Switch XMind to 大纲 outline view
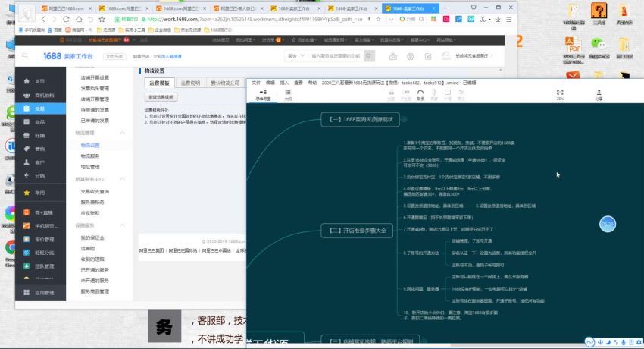644x349 pixels. pos(288,95)
